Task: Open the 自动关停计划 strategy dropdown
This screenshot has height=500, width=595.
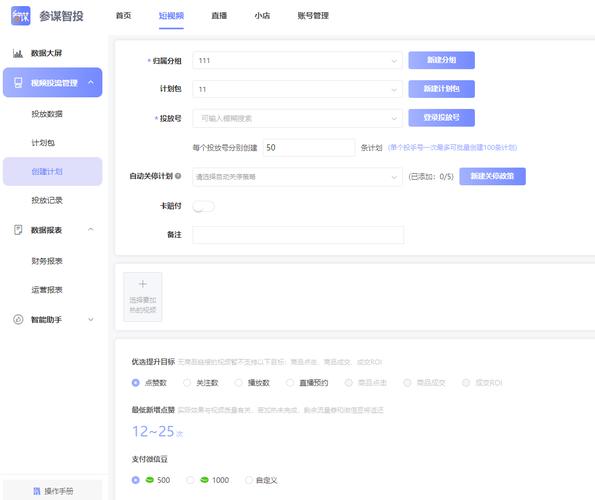Action: point(298,177)
